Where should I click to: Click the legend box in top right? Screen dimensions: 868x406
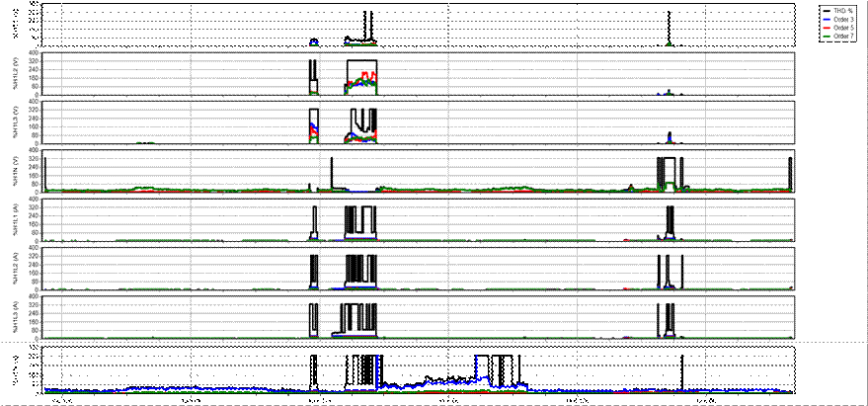tap(841, 23)
